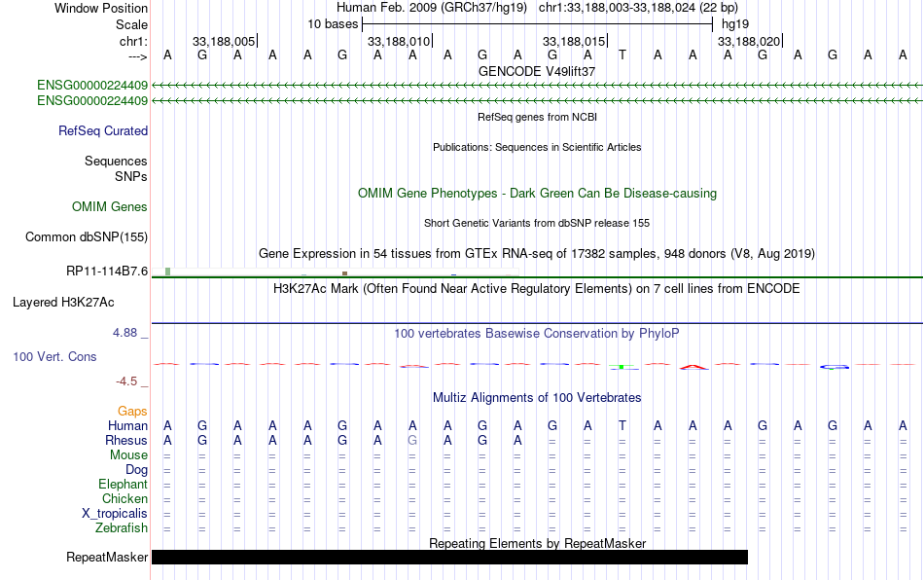Click the 33,188,020 ruler coordinate
924x580 pixels.
[x=748, y=41]
